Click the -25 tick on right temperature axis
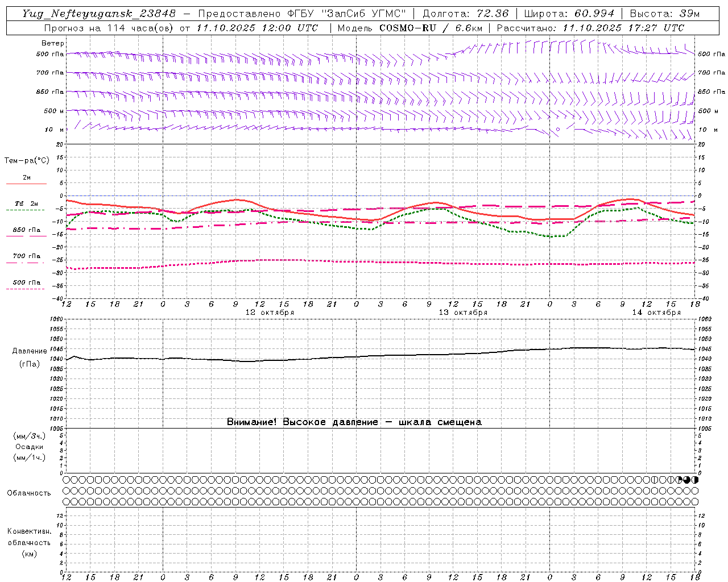The width and height of the screenshot is (728, 582). 704,260
